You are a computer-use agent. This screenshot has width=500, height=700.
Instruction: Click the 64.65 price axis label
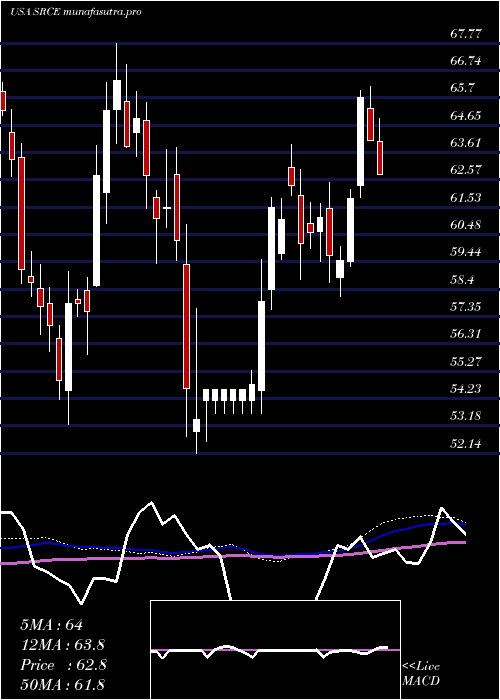pyautogui.click(x=466, y=116)
